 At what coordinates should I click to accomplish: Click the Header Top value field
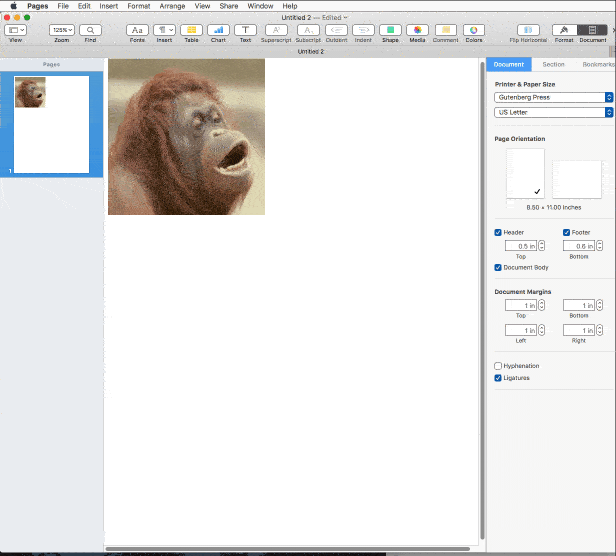(x=521, y=246)
